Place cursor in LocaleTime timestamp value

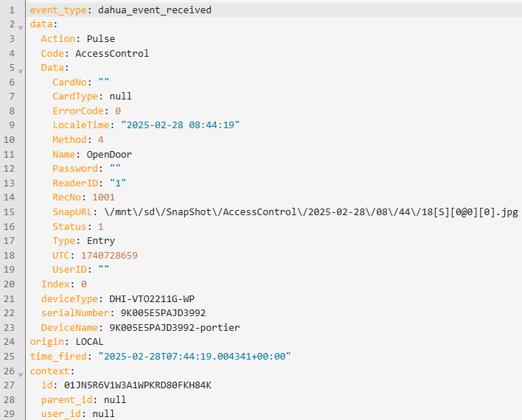point(180,125)
